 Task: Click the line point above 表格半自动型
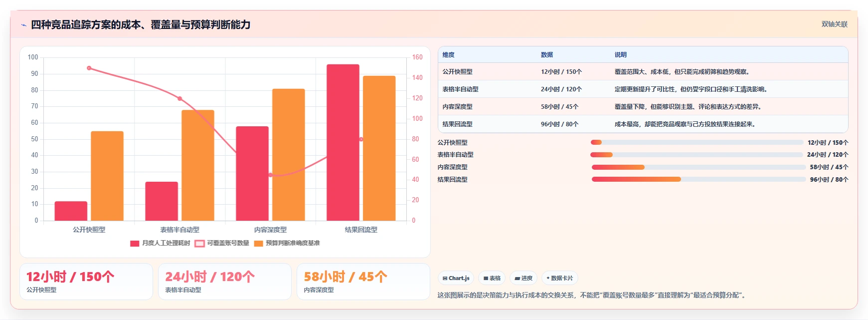coord(179,98)
